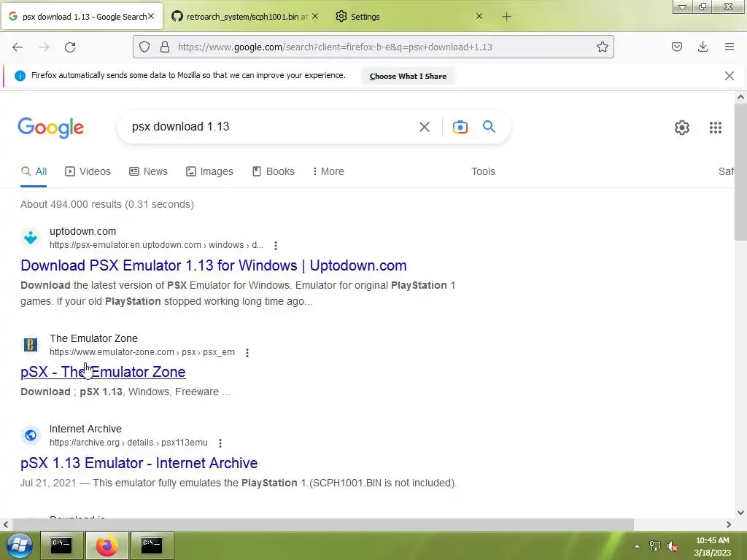Show hidden system tray icons arrow
747x560 pixels.
(637, 546)
